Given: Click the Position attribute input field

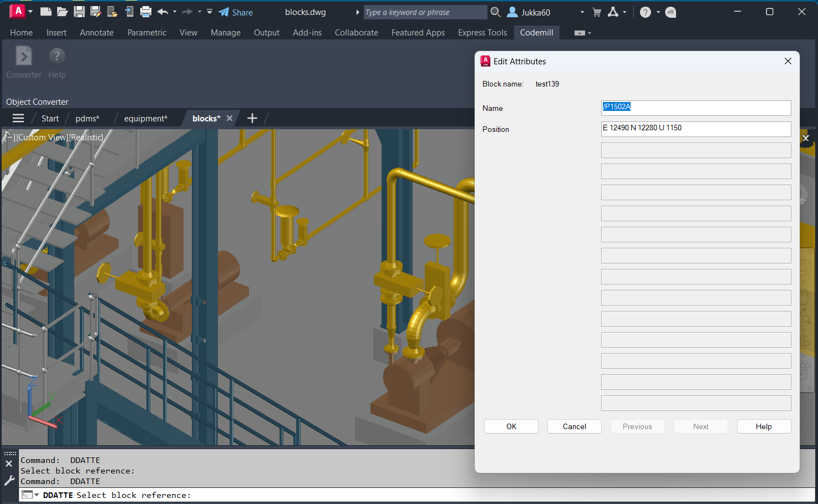Looking at the screenshot, I should coord(695,129).
